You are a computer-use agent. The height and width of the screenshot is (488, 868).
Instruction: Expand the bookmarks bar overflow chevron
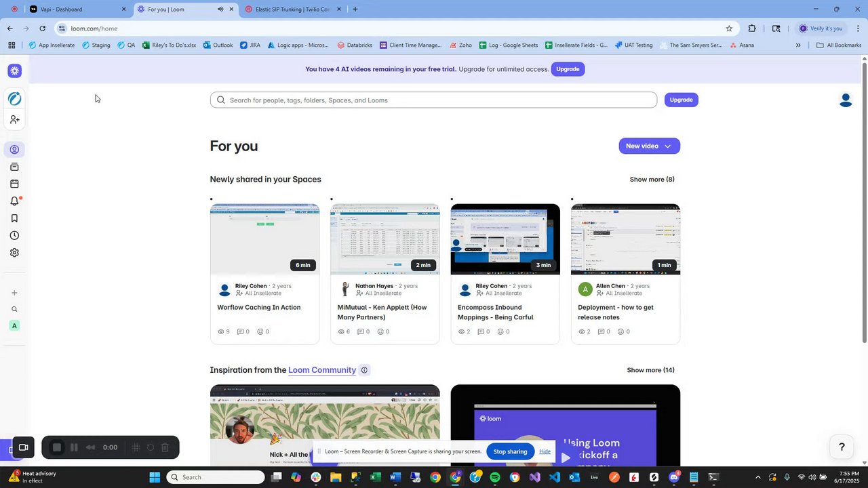[x=798, y=45]
